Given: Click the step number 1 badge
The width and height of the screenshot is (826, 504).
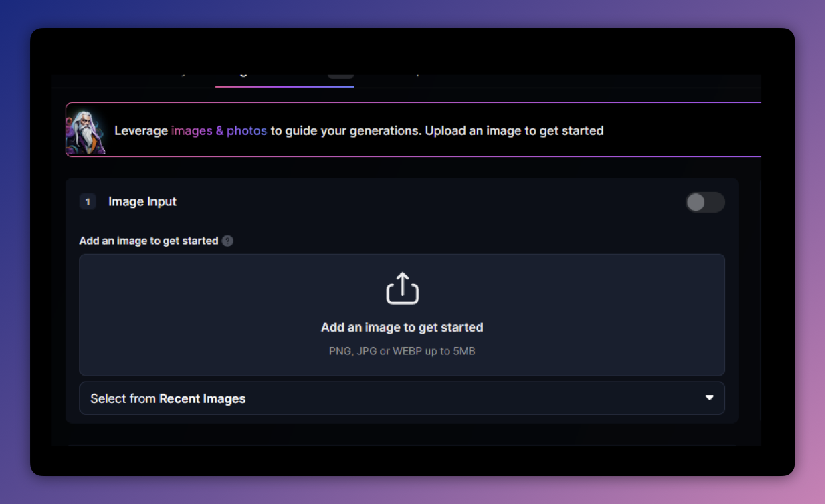Looking at the screenshot, I should 88,201.
